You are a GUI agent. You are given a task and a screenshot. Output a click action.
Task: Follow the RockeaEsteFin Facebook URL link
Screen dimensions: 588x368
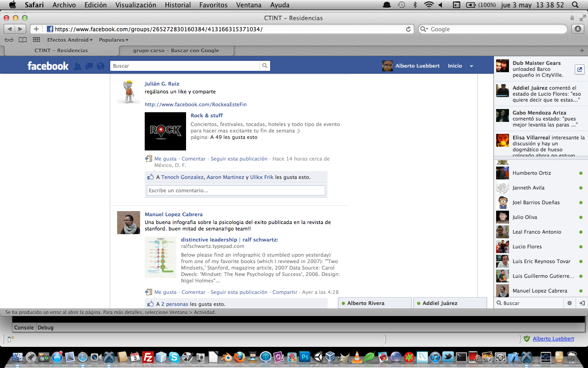(196, 104)
